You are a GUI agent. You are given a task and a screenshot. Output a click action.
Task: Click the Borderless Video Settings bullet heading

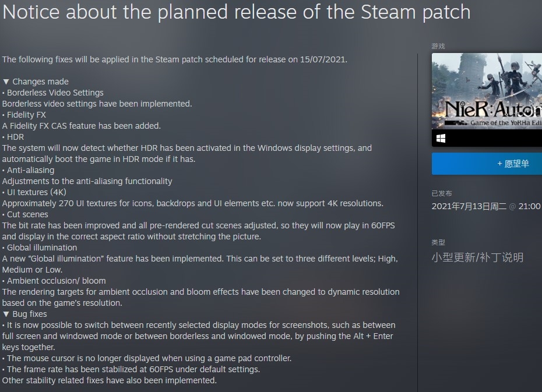tap(55, 93)
